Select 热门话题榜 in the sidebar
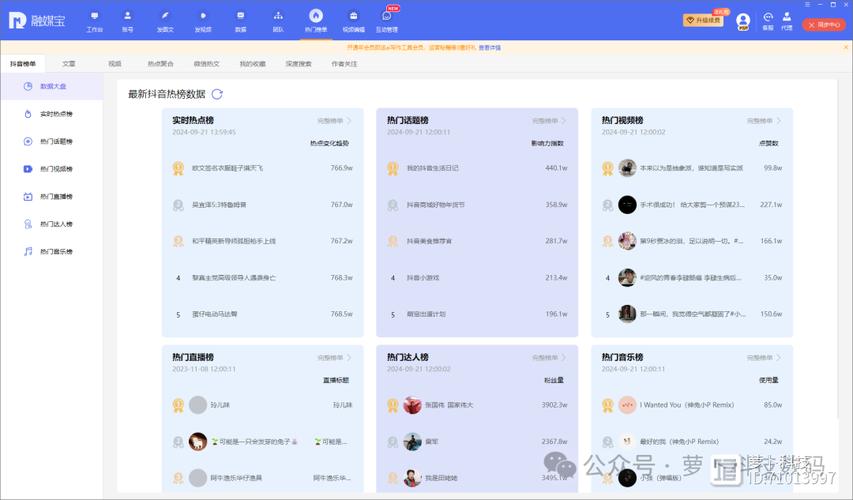The width and height of the screenshot is (853, 500). coord(52,141)
